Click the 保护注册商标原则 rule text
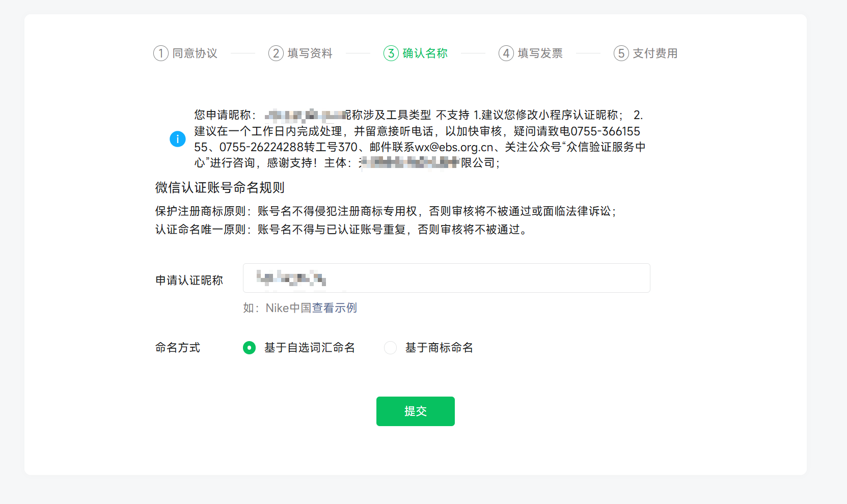Screen dimensions: 847x504 pos(386,211)
